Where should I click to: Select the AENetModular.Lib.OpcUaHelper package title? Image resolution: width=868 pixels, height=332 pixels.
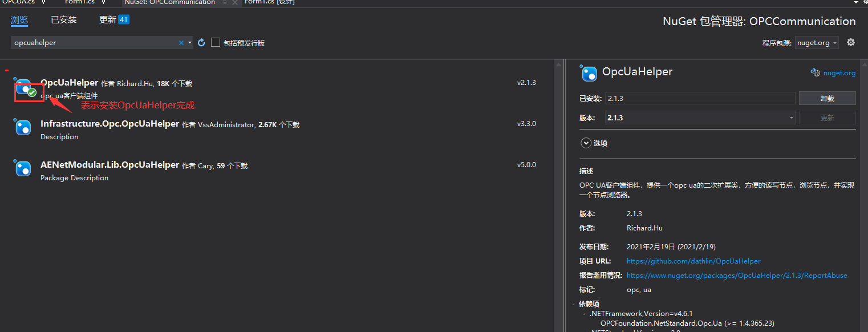click(110, 165)
